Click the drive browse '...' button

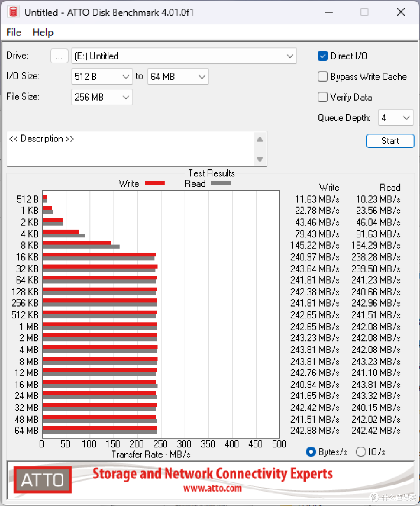tap(59, 56)
